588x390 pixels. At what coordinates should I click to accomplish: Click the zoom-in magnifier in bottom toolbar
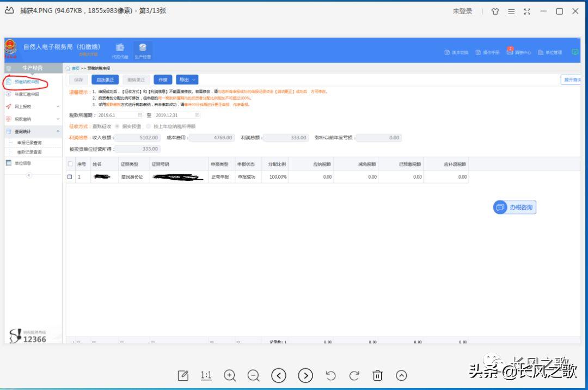tap(230, 376)
